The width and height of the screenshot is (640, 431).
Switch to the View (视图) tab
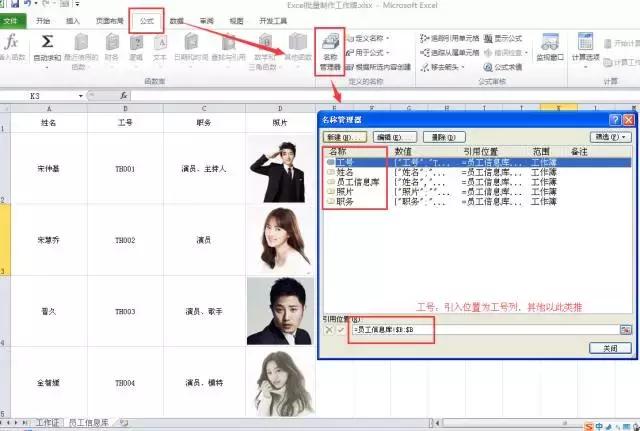[x=236, y=21]
